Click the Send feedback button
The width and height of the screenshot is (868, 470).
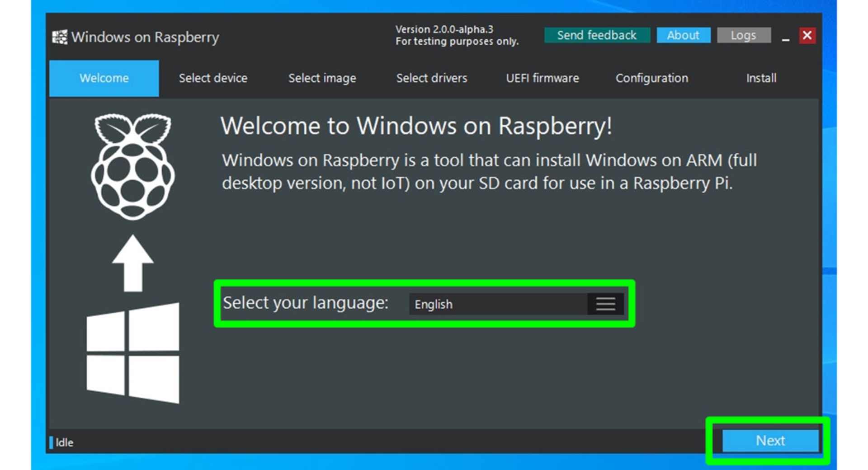[597, 35]
